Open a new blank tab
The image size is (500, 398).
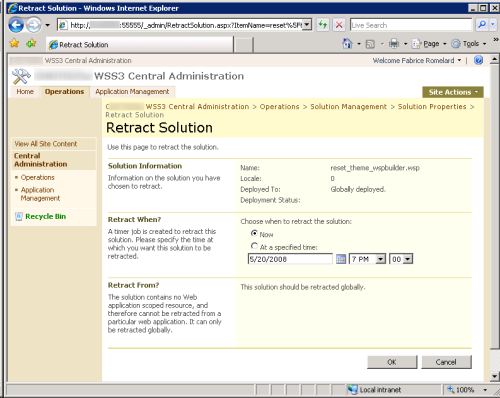click(243, 45)
